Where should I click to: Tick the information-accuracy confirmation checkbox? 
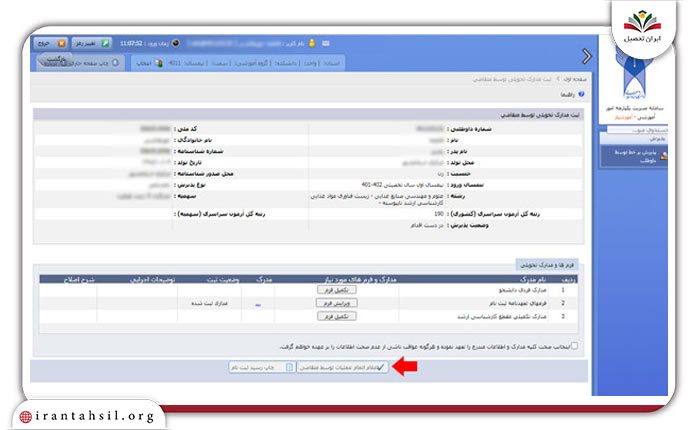click(x=574, y=346)
